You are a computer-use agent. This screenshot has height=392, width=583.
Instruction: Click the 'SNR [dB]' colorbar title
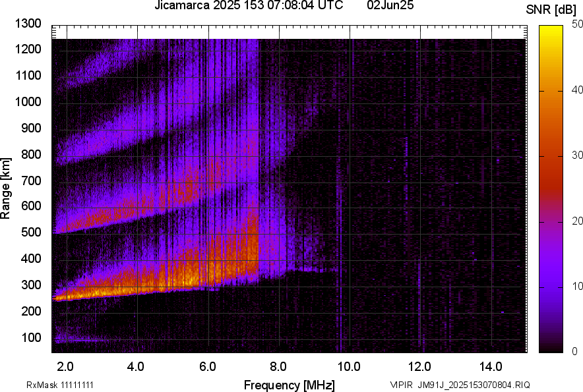pyautogui.click(x=551, y=10)
